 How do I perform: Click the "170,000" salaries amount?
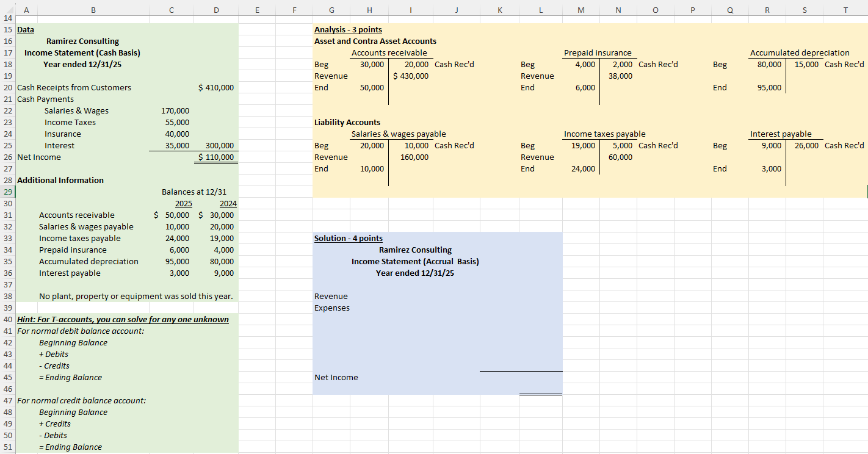[x=175, y=110]
